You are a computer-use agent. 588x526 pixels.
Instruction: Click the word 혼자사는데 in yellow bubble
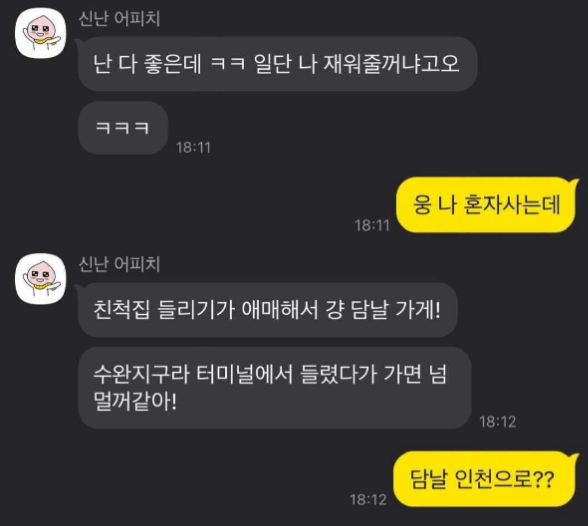pyautogui.click(x=512, y=205)
